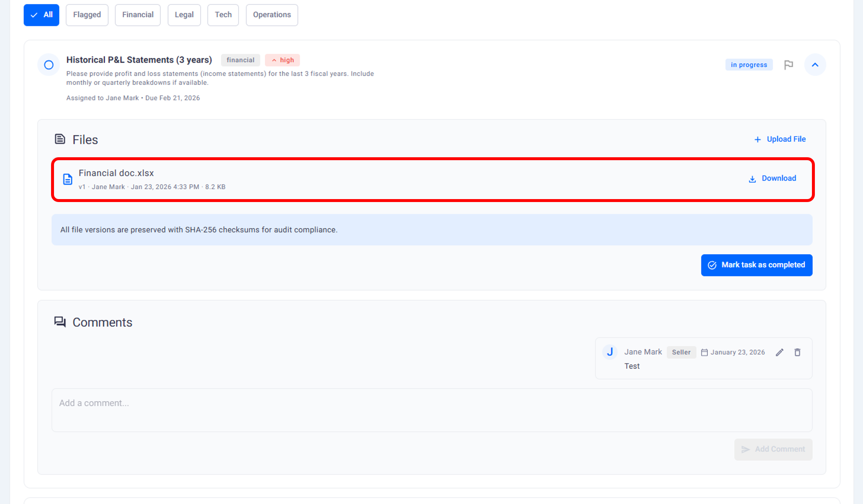The image size is (863, 504).
Task: Delete Jane Mark's comment with the trash icon
Action: point(797,353)
